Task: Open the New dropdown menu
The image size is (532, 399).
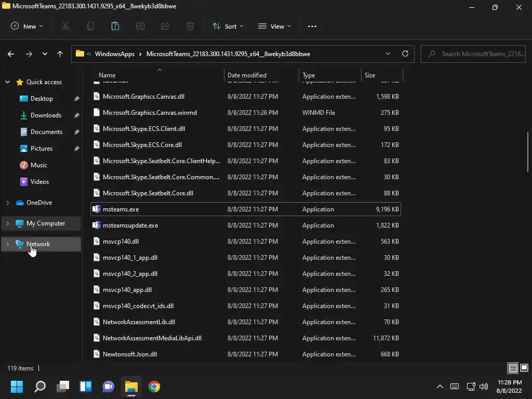Action: [x=27, y=26]
